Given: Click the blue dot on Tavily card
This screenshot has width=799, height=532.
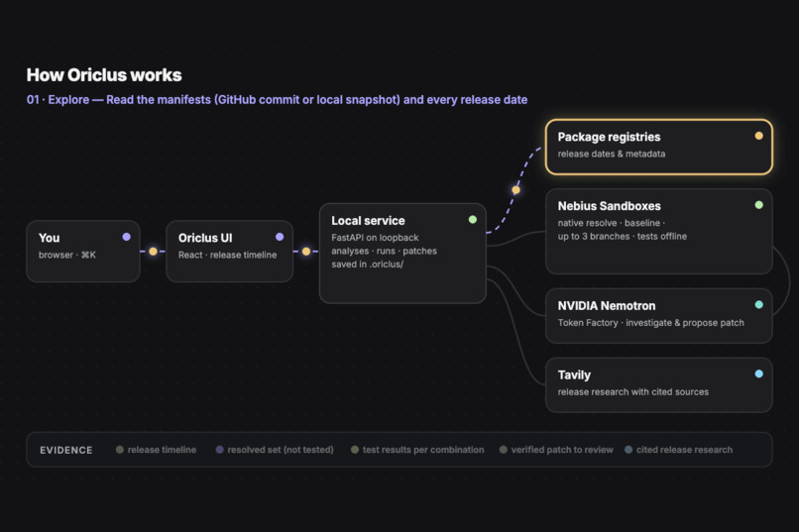Looking at the screenshot, I should click(x=758, y=374).
